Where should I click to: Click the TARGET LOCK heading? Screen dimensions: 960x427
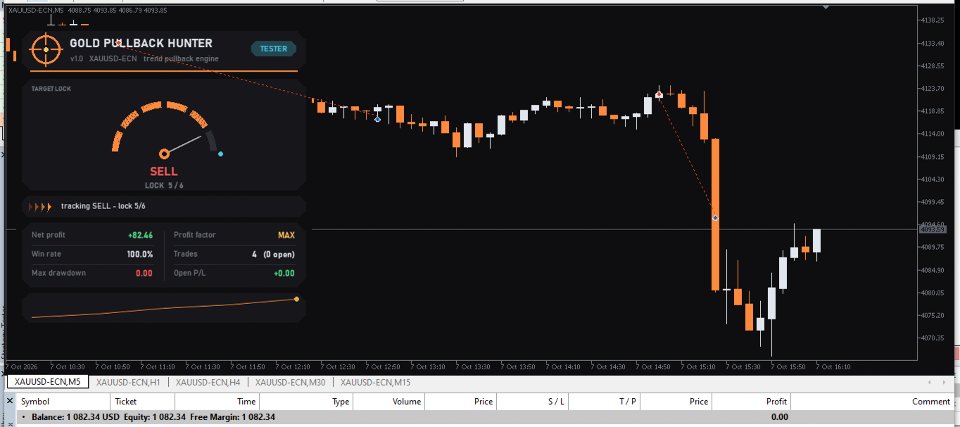tap(51, 89)
